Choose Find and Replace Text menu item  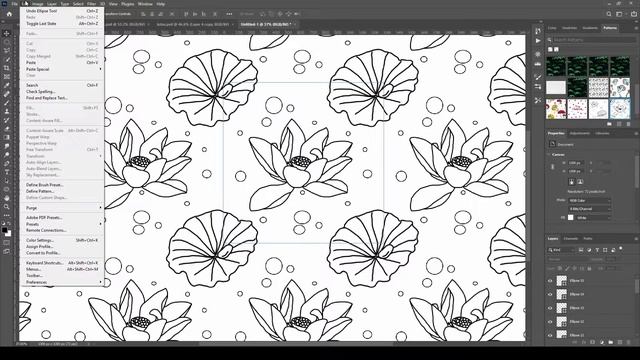(62, 98)
